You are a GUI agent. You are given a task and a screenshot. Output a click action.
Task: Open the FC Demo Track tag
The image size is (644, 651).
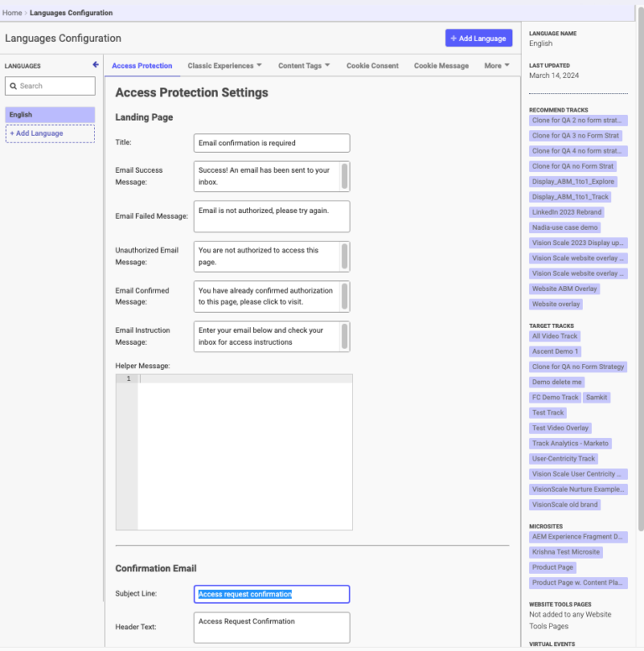tap(555, 398)
